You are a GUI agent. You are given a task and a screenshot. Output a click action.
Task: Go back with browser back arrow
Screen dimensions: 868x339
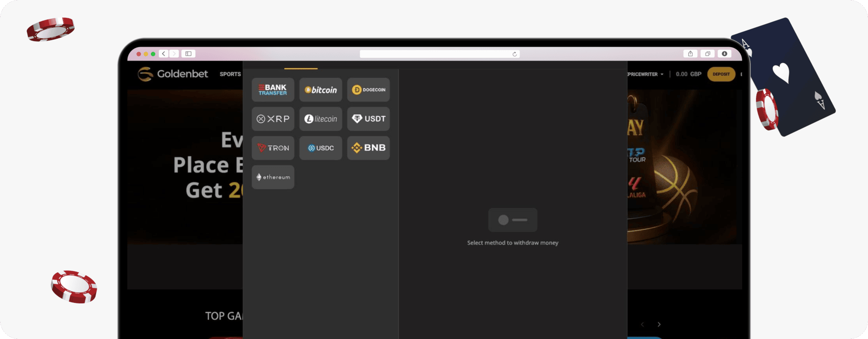pyautogui.click(x=164, y=54)
